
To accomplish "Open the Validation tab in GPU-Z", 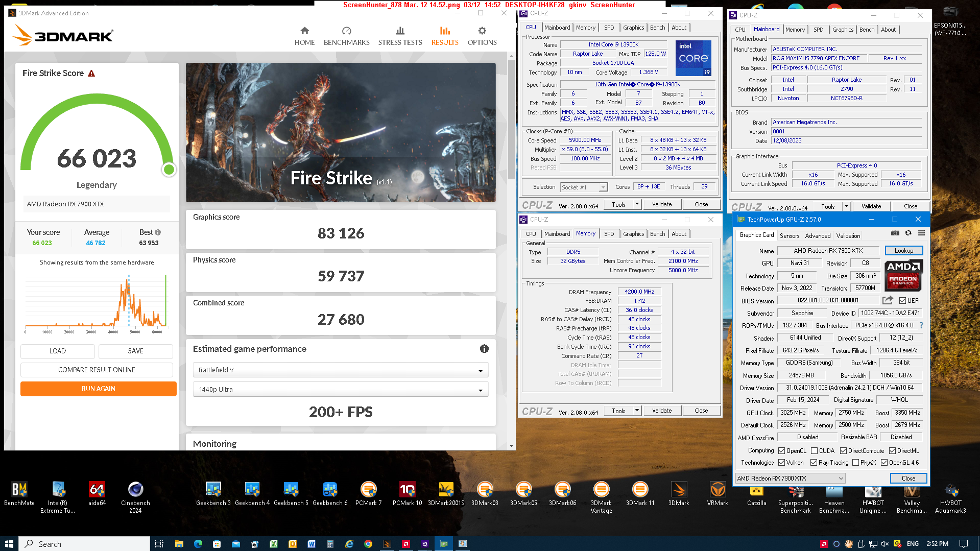I will (x=848, y=236).
